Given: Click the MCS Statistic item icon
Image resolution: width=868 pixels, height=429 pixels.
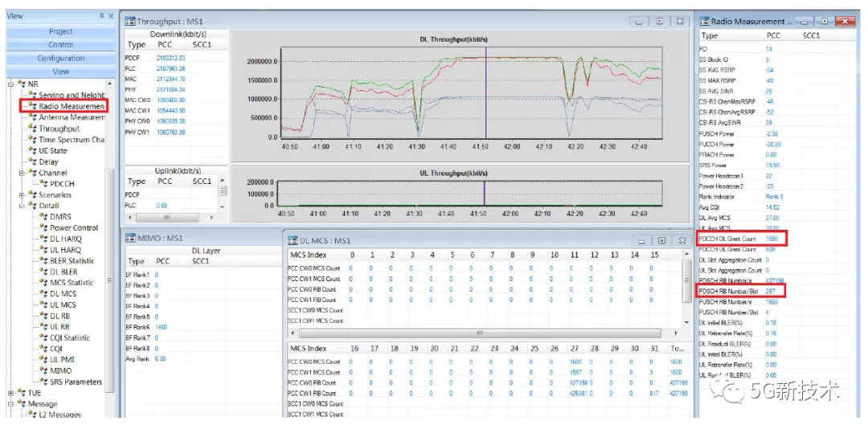Looking at the screenshot, I should coord(43,282).
